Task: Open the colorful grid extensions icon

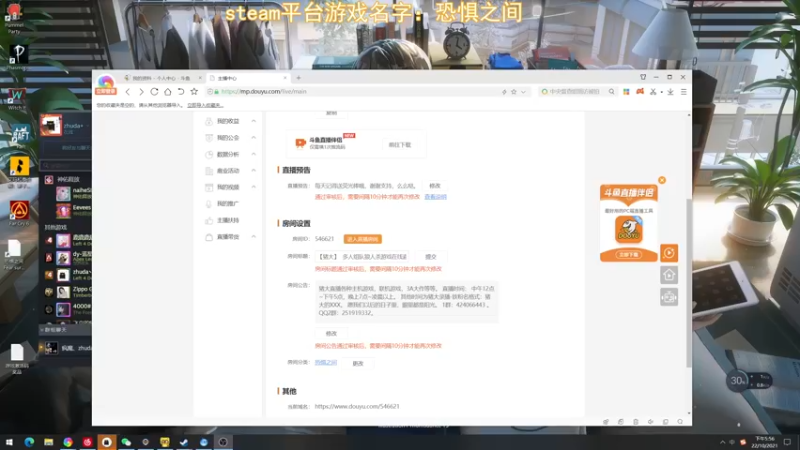Action: point(626,92)
